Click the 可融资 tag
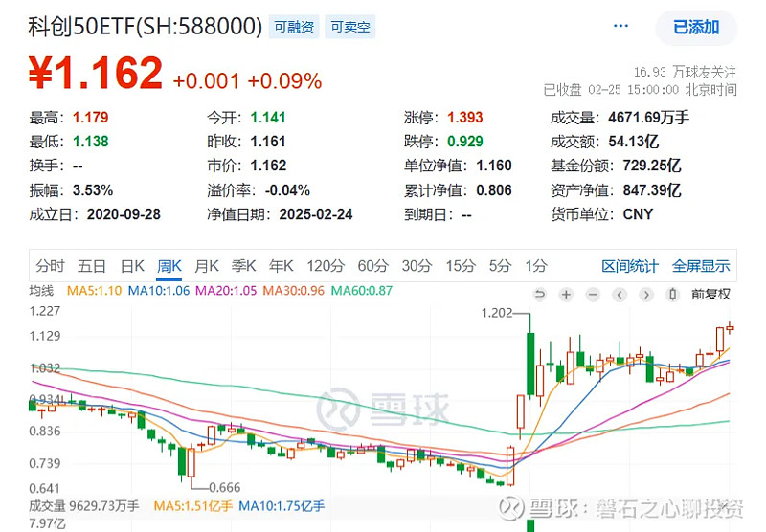The image size is (766, 532). 294,27
